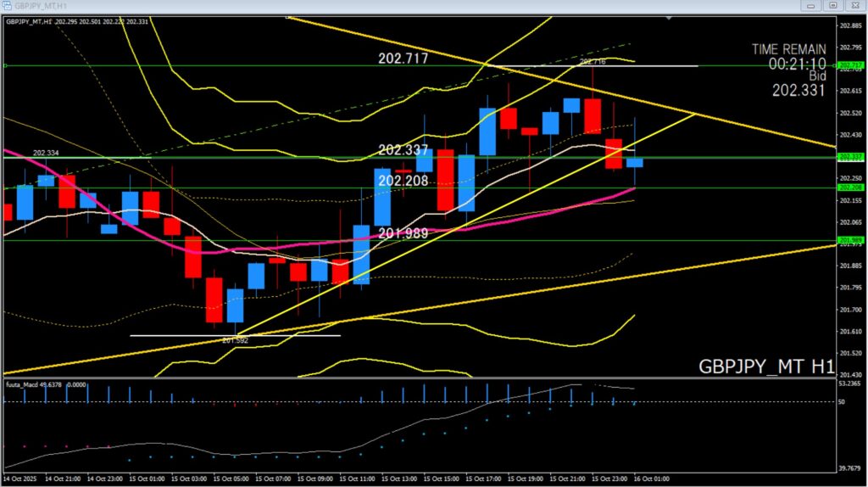The image size is (868, 487).
Task: Click the white 201.989 text label
Action: point(403,233)
